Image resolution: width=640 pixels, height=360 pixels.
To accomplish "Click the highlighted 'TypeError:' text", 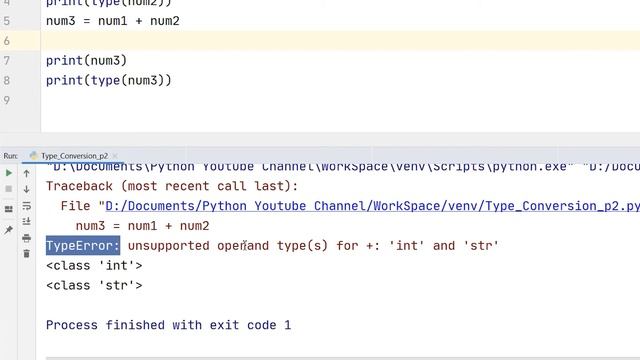I will 83,246.
